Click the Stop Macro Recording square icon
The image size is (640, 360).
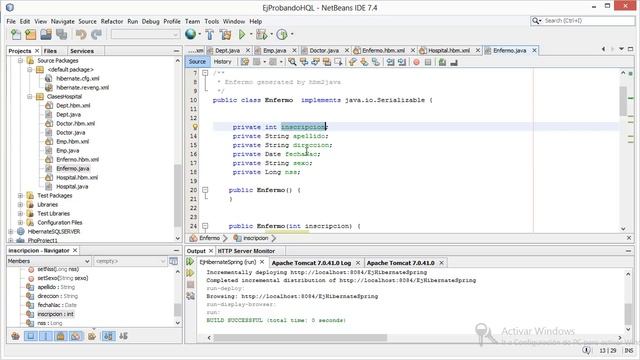tap(428, 62)
